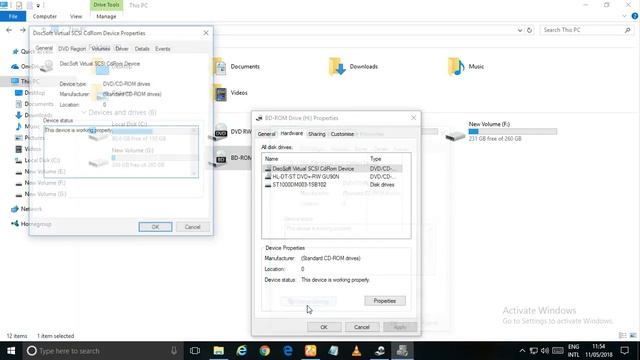The height and width of the screenshot is (360, 640).
Task: Launch VLC media player from taskbar
Action: pyautogui.click(x=356, y=351)
